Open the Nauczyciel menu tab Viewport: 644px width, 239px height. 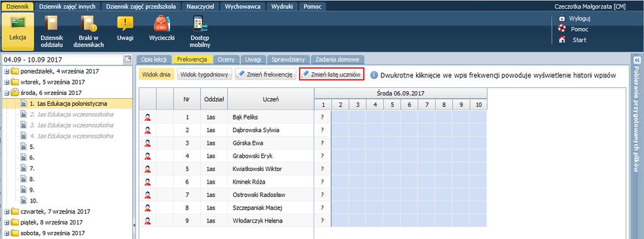pos(200,6)
